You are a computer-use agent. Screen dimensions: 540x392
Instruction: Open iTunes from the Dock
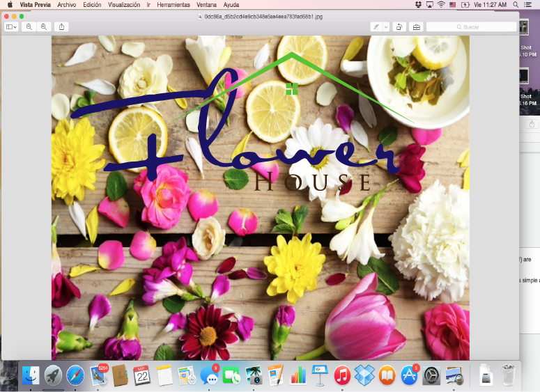point(341,375)
